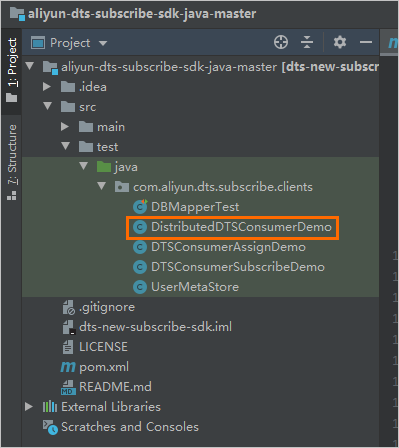Click the DTSConsumerSubscribeDemo class icon
The image size is (399, 448).
[x=140, y=267]
